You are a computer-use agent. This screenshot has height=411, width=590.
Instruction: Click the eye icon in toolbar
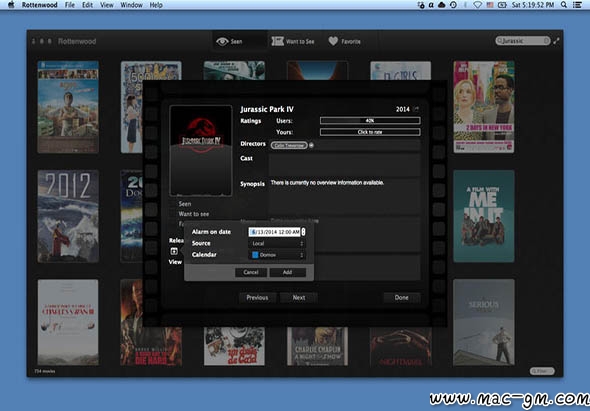click(222, 41)
